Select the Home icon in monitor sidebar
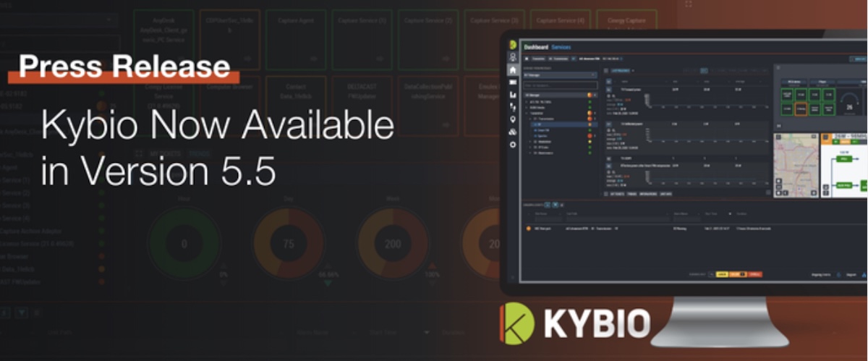 (x=513, y=70)
